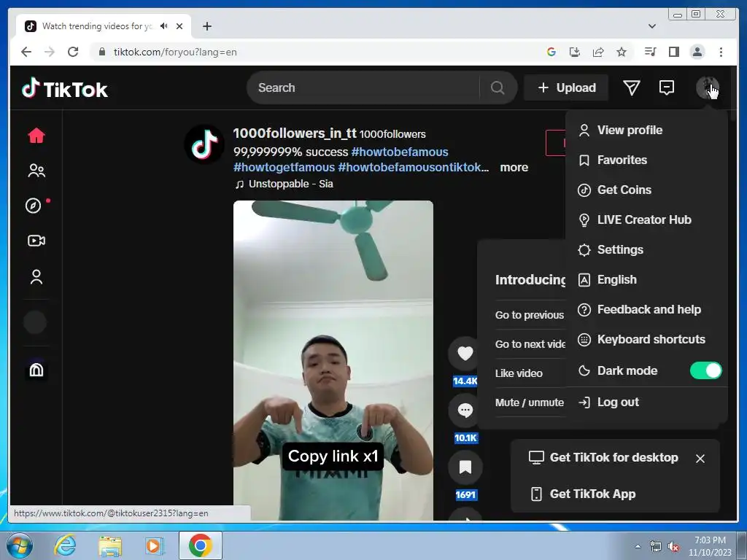Click the 1000followers_in_tt avatar
Image resolution: width=747 pixels, height=560 pixels.
tap(205, 144)
